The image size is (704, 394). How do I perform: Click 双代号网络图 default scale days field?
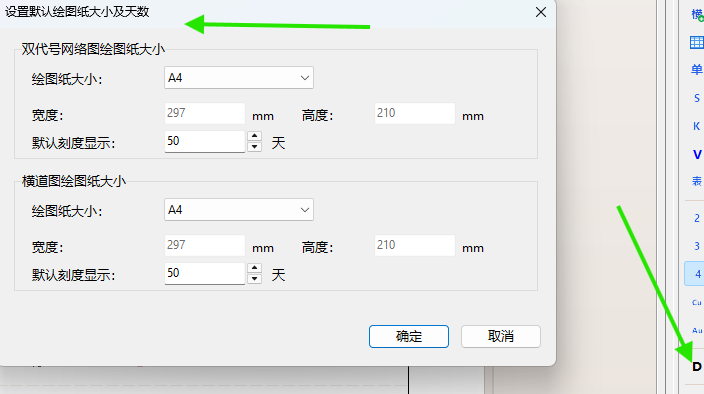tap(205, 141)
